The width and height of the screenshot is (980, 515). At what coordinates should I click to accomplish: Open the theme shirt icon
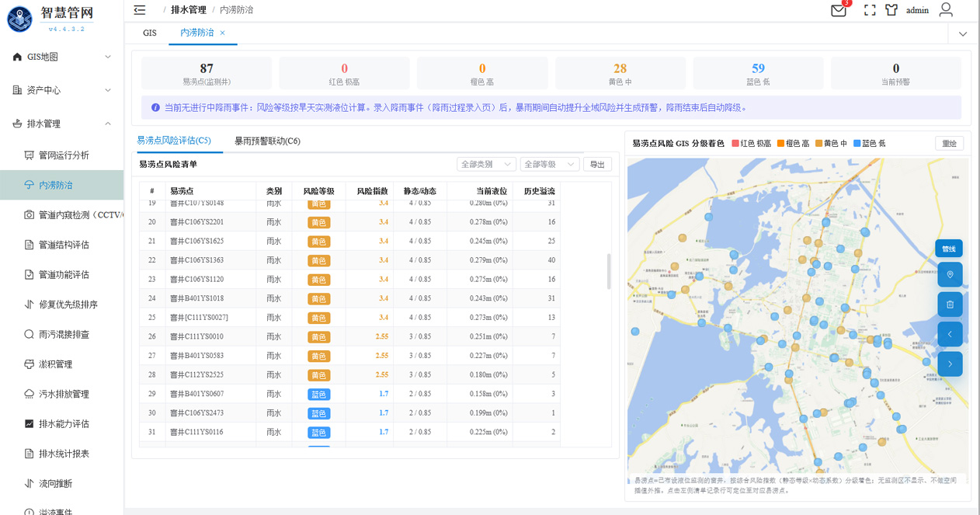point(891,10)
